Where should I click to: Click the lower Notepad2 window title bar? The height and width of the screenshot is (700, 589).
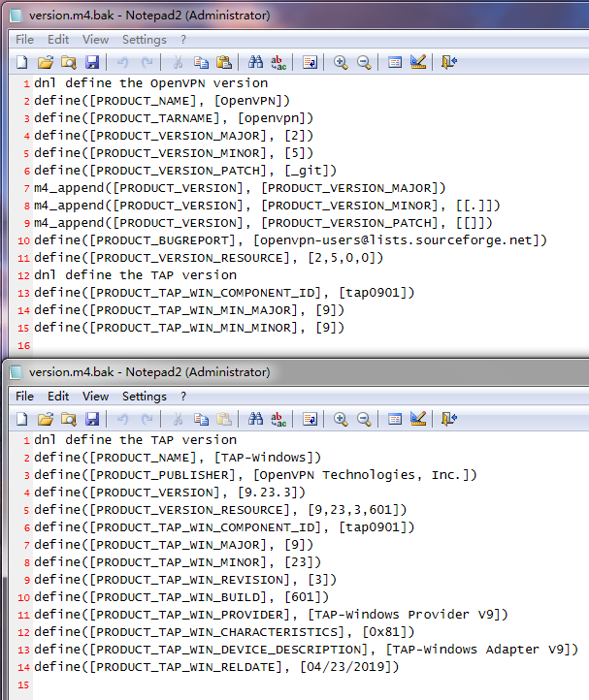[x=297, y=372]
